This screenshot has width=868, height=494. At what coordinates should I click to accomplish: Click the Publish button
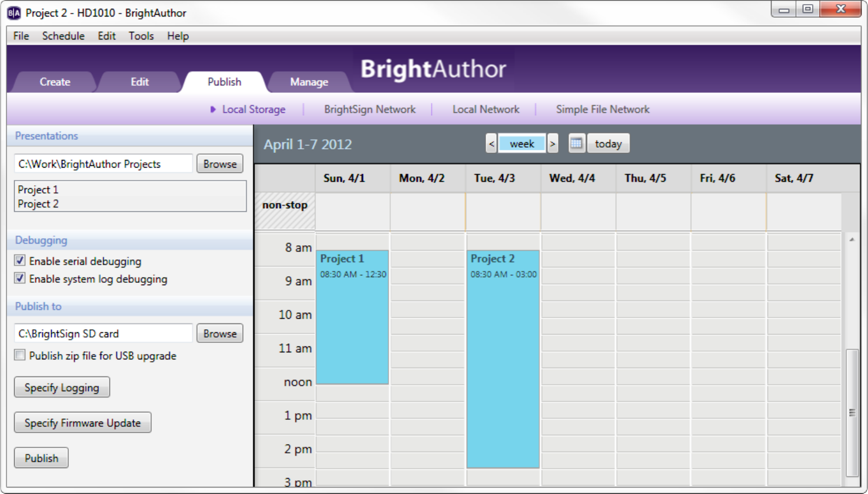coord(41,458)
